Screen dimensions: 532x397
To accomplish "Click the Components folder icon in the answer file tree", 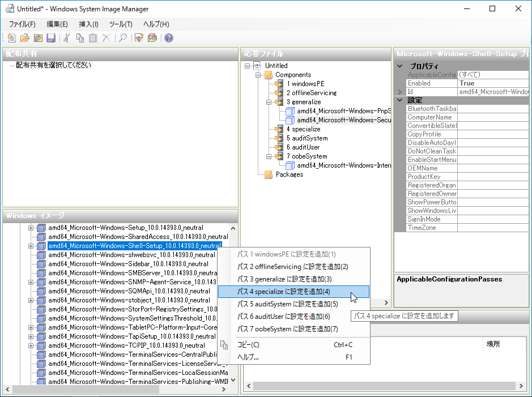I will point(269,75).
